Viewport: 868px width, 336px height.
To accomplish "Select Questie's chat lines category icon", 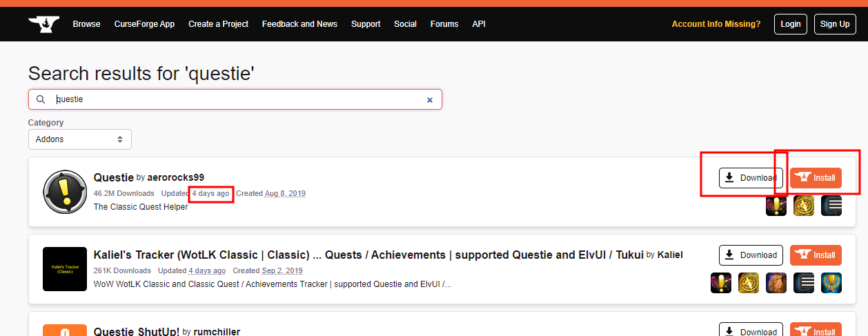I will tap(831, 206).
